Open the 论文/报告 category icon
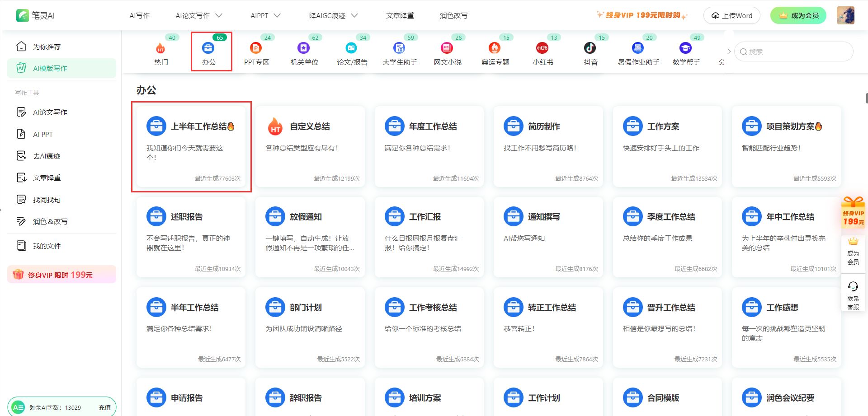This screenshot has width=868, height=416. coord(351,48)
